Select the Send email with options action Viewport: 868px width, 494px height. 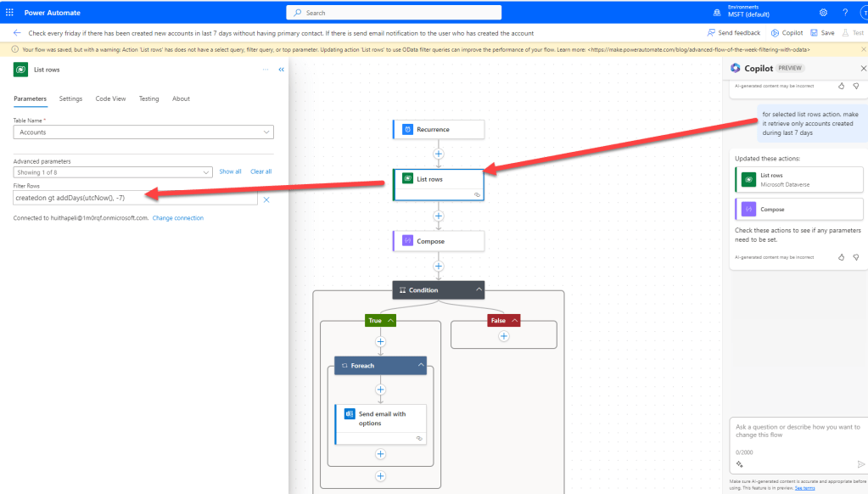point(381,418)
